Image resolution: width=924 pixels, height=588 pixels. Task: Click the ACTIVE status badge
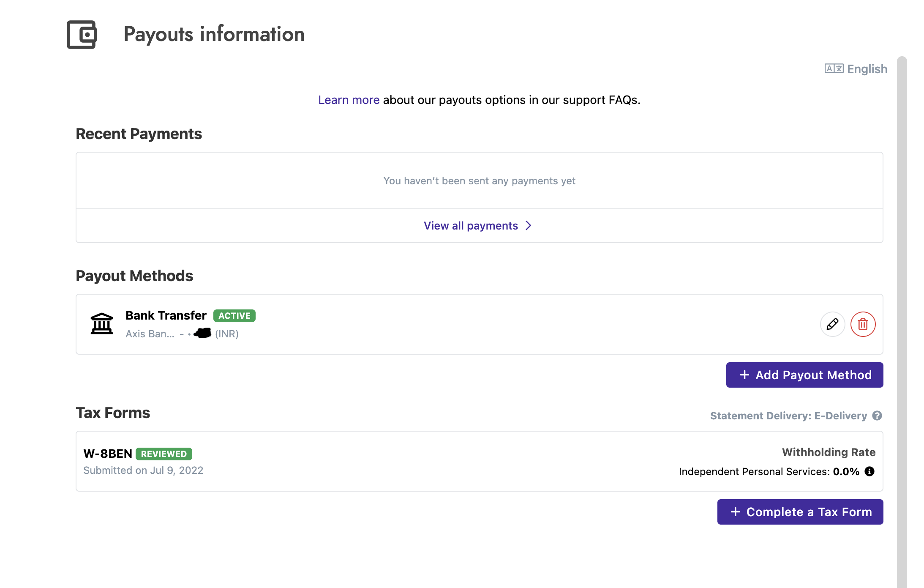234,316
